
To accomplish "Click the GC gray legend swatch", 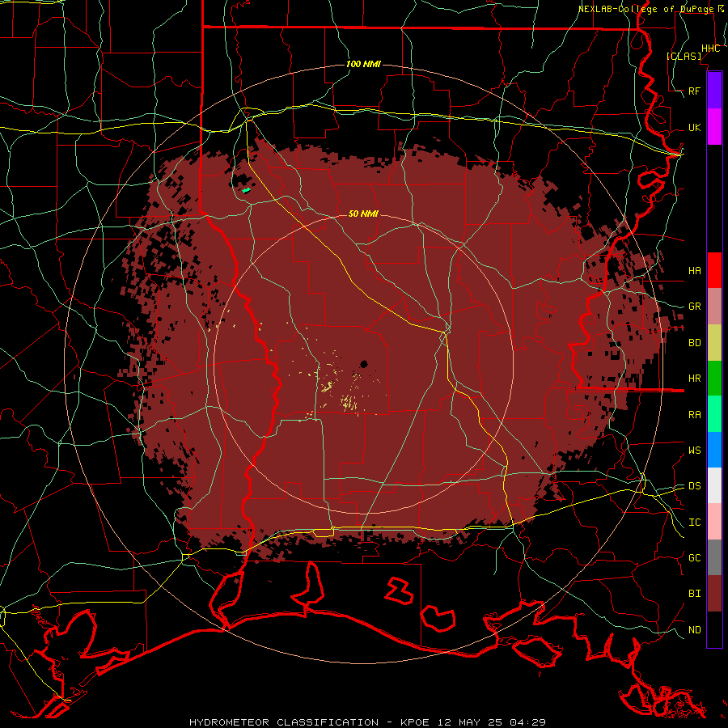I will tap(714, 557).
